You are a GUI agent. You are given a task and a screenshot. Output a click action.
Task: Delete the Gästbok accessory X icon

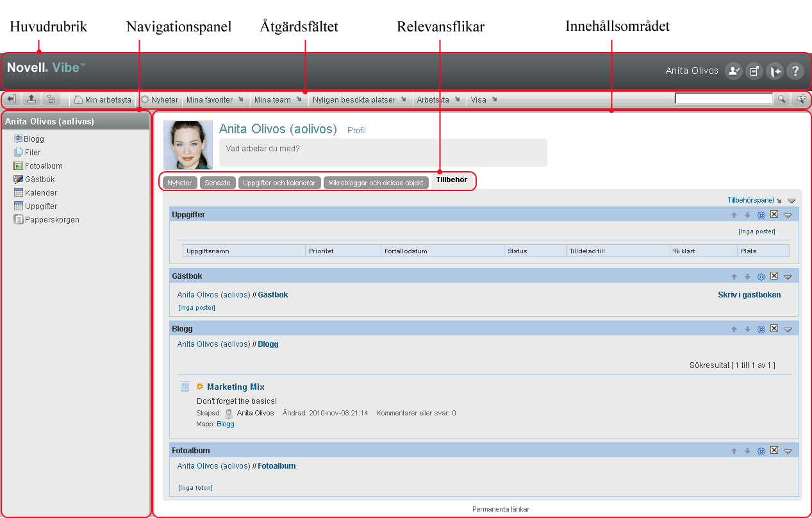[x=774, y=276]
